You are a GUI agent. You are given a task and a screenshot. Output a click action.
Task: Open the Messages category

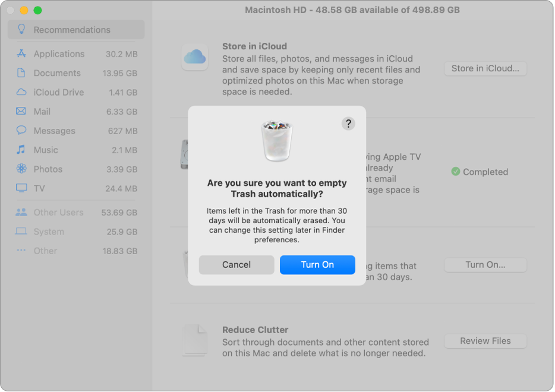click(76, 131)
